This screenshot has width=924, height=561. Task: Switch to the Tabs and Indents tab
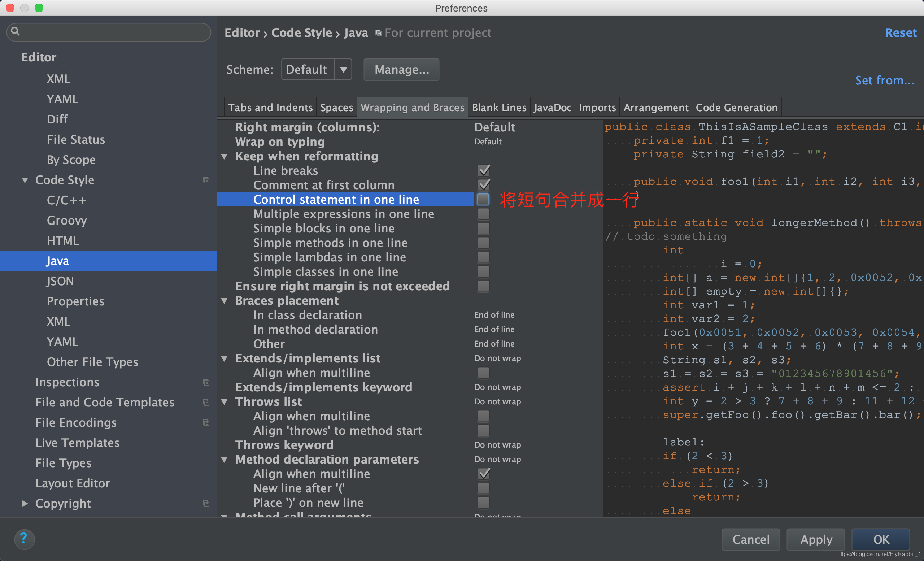coord(270,108)
